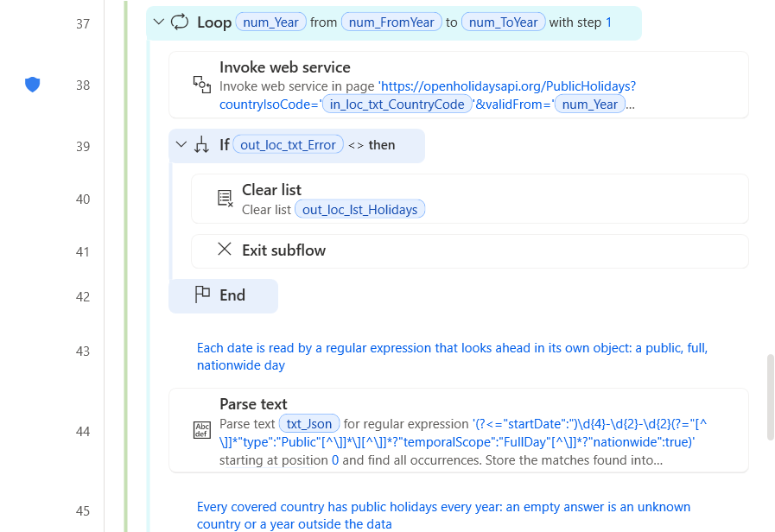Select the in_loc_txt_CountryCode variable chip

(397, 104)
